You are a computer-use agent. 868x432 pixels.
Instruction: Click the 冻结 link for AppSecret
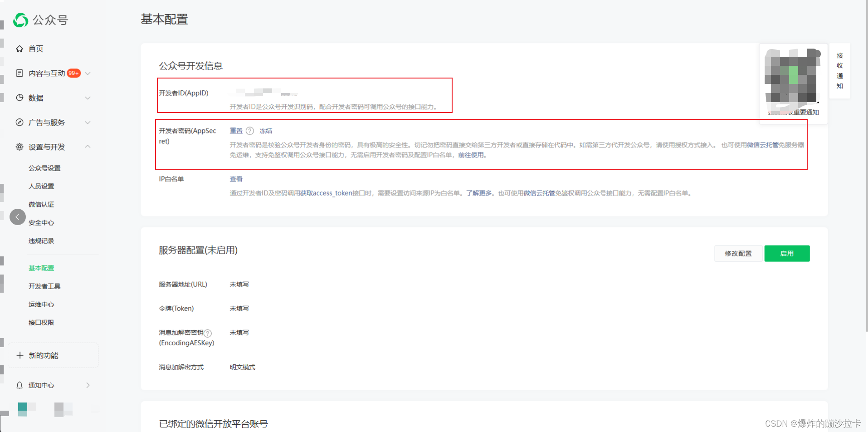[266, 131]
